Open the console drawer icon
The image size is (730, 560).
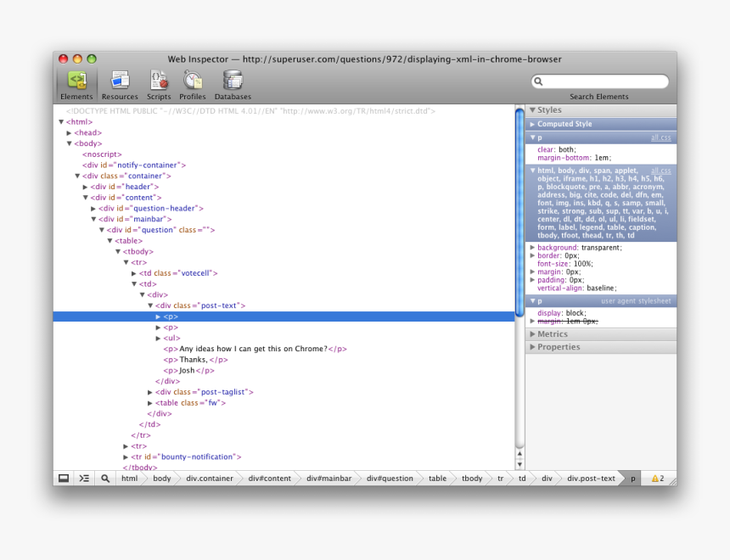coord(83,478)
